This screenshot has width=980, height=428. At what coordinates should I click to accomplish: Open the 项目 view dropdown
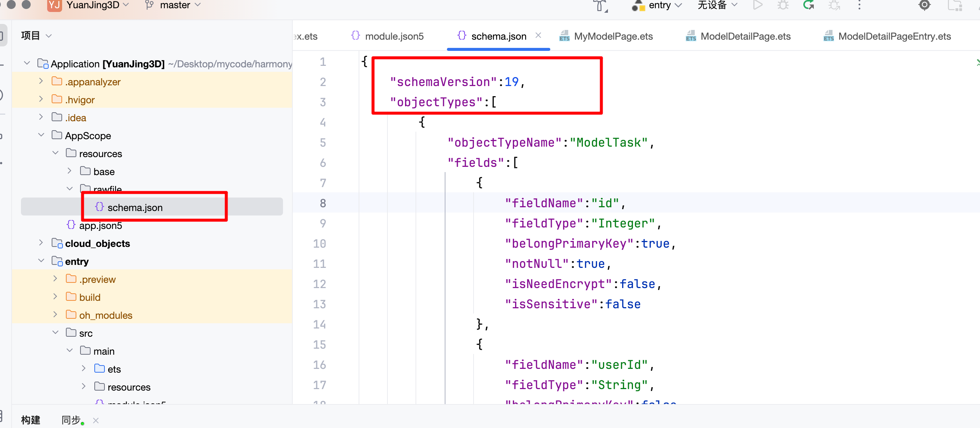[36, 36]
